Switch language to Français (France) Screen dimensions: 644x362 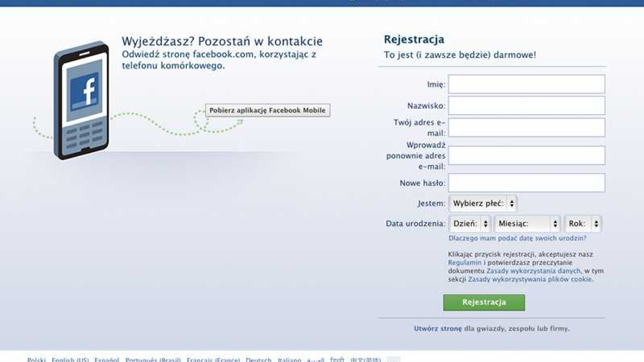[213, 359]
